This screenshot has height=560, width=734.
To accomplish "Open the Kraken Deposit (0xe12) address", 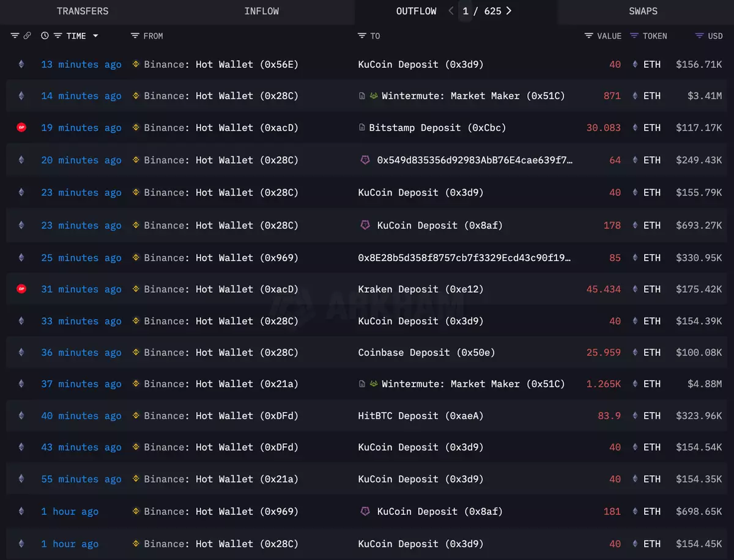I will [421, 289].
